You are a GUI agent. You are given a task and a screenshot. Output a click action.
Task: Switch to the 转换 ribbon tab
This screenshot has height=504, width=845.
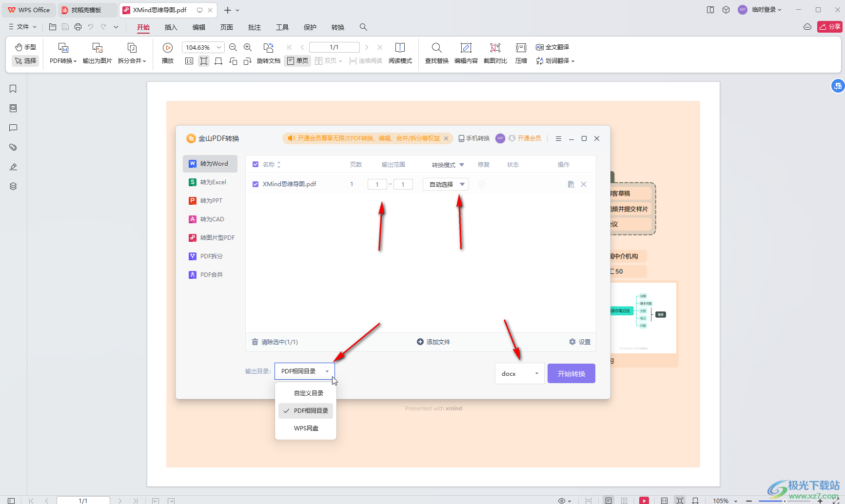pyautogui.click(x=337, y=27)
